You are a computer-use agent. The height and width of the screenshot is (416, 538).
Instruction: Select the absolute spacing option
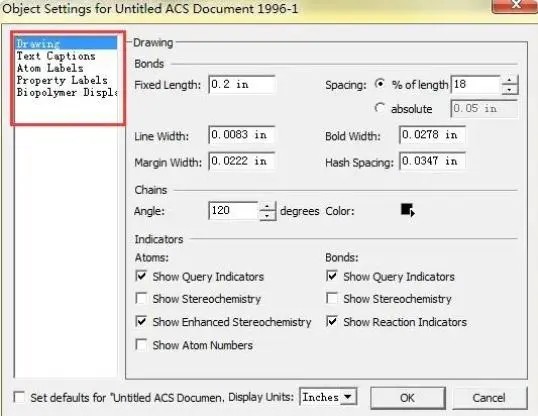[379, 108]
